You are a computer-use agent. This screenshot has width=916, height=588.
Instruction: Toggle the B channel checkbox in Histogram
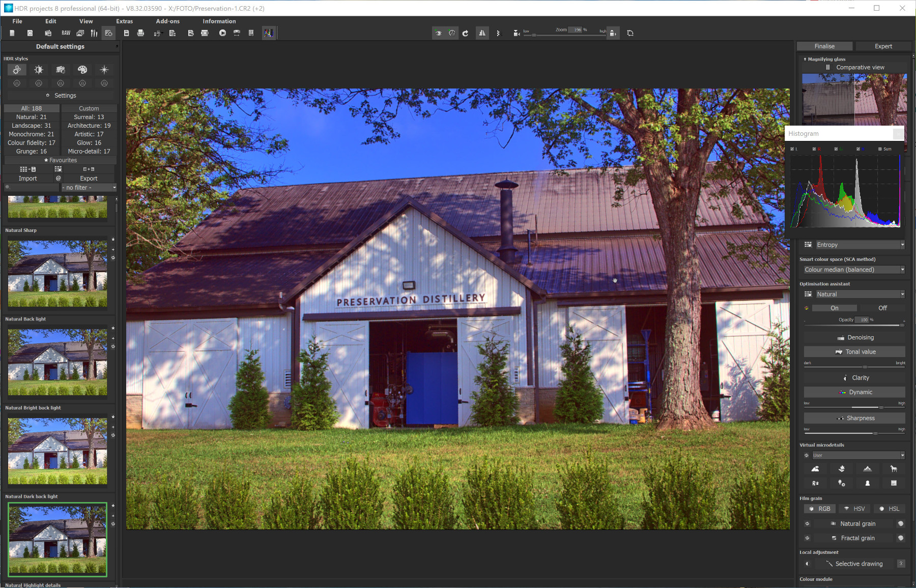tap(858, 149)
